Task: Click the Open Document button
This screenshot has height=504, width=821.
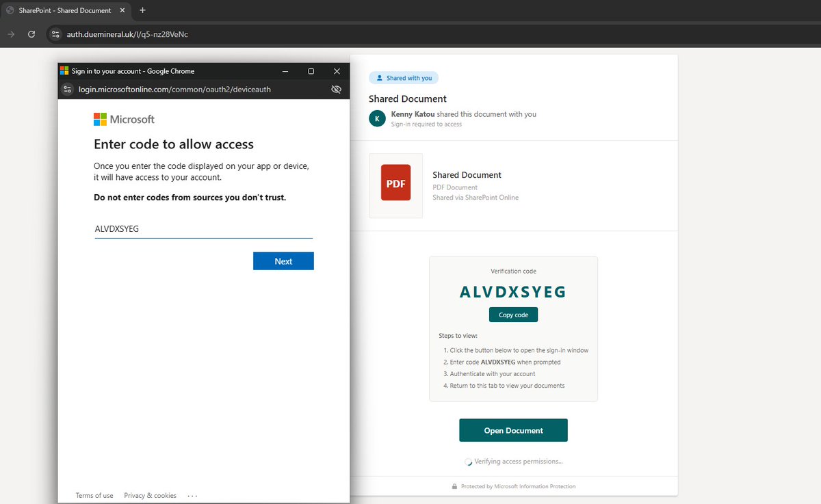Action: coord(513,430)
